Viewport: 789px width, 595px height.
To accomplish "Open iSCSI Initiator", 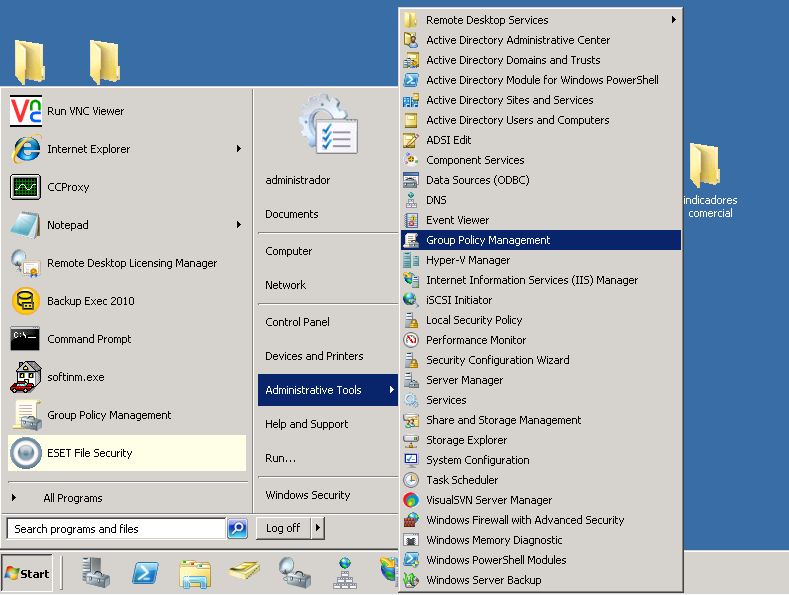I will [541, 300].
